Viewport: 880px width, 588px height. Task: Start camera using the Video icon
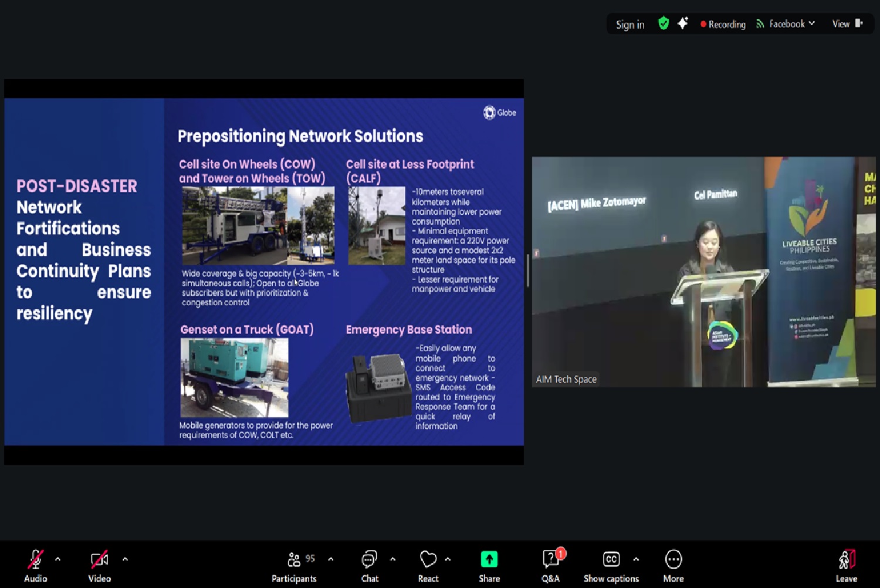(99, 560)
